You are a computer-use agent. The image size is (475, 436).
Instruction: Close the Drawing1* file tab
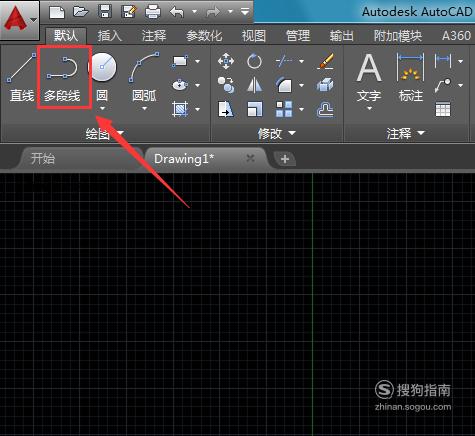[x=250, y=158]
